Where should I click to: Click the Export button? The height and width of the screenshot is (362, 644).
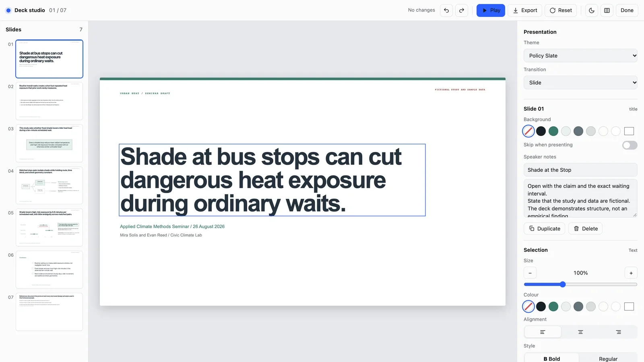click(525, 10)
